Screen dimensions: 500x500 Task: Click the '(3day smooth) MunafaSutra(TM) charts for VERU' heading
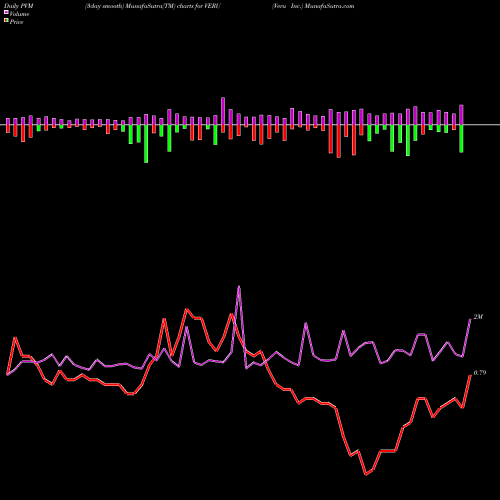(153, 6)
